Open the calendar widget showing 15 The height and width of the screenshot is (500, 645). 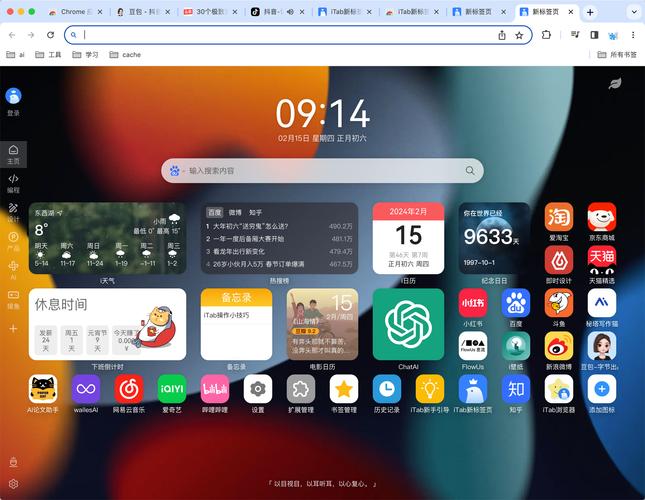point(408,238)
